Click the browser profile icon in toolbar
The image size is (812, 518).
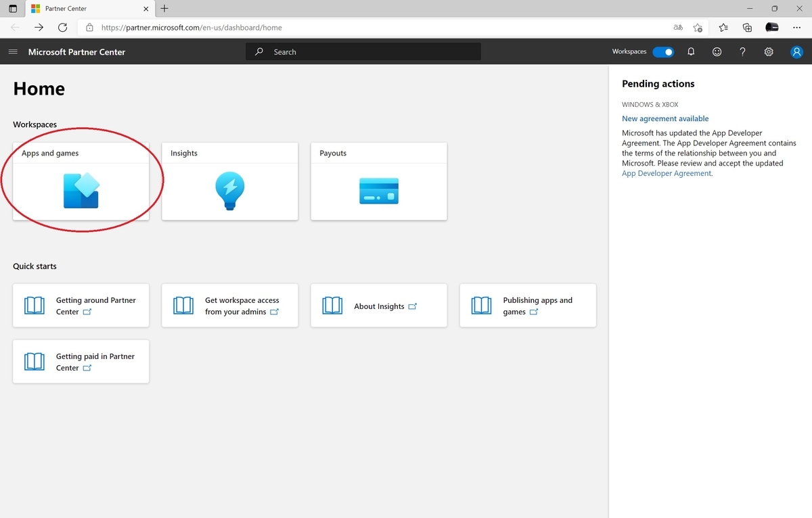pyautogui.click(x=771, y=28)
